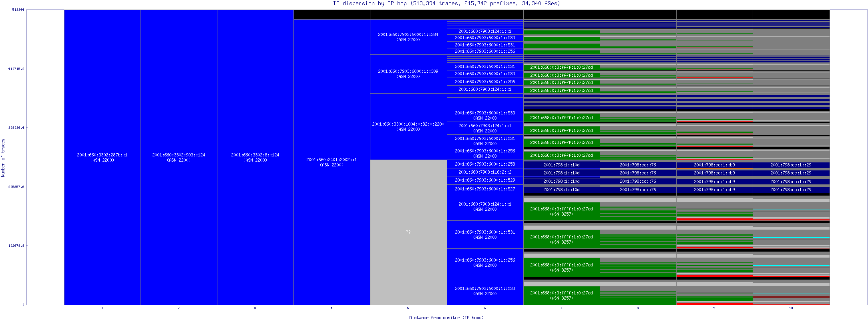Screen dimensions: 868x320
Task: Click x-axis tick label 5
Action: tap(408, 308)
